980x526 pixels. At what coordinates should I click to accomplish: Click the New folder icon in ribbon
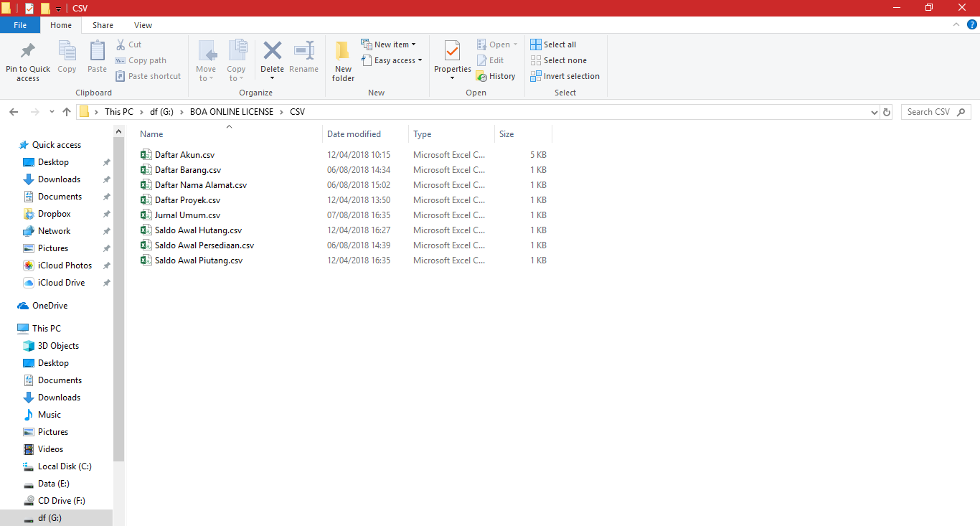[343, 52]
